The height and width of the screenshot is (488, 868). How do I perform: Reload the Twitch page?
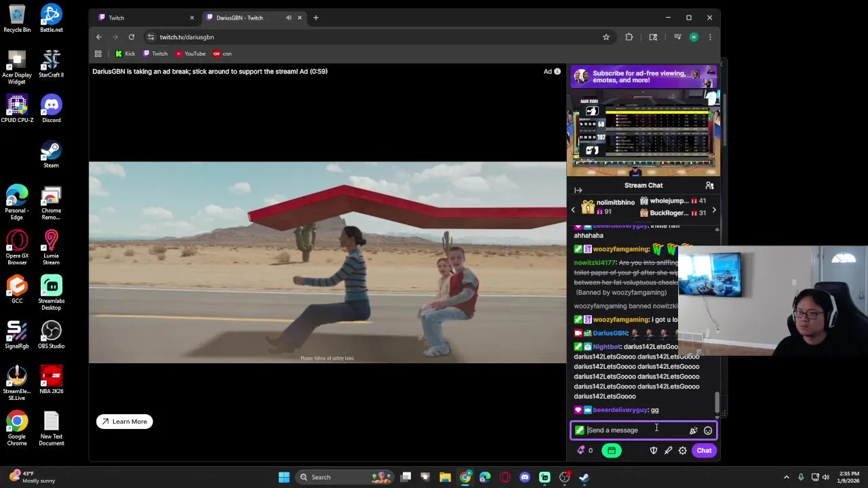pos(132,37)
